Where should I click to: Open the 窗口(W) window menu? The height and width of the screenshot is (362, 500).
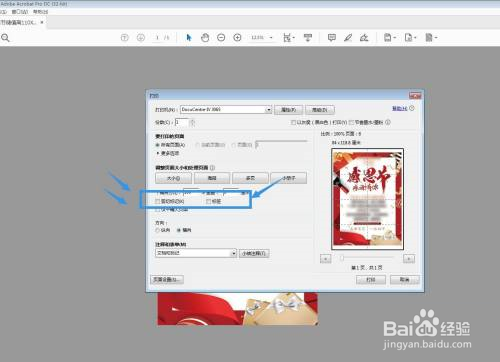[20, 12]
